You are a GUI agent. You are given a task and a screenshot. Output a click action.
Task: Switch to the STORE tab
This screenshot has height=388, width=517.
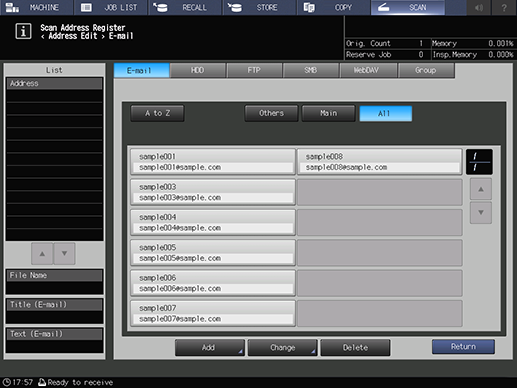[x=259, y=7]
